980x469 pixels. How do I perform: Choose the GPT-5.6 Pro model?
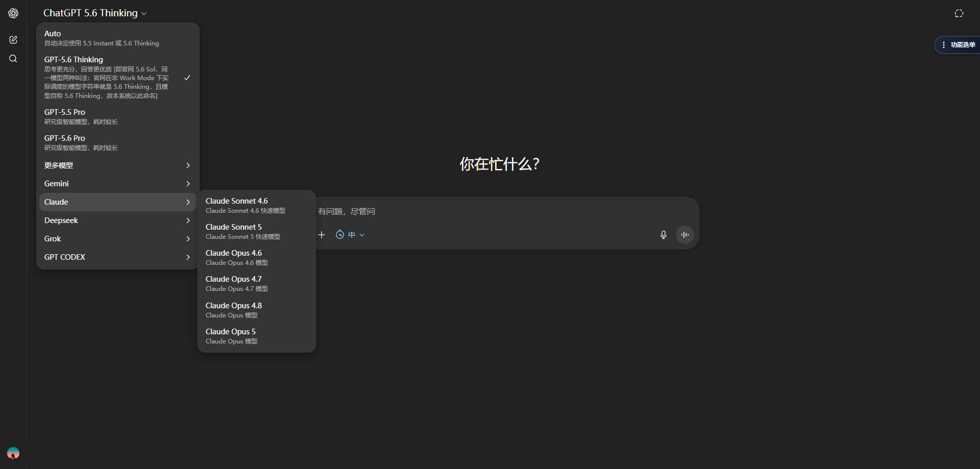tap(118, 143)
